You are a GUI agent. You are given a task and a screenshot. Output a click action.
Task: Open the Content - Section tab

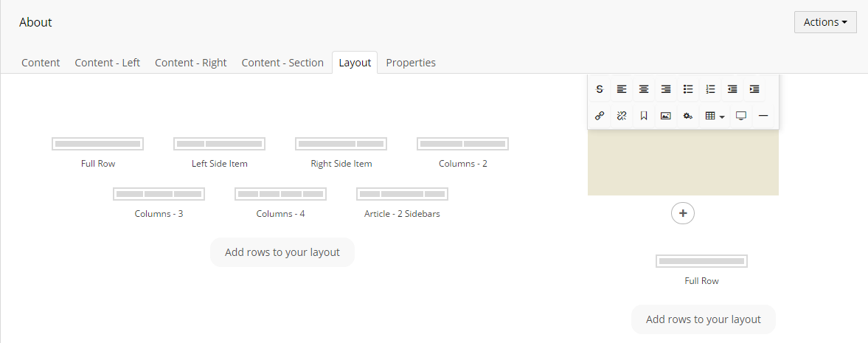(282, 63)
